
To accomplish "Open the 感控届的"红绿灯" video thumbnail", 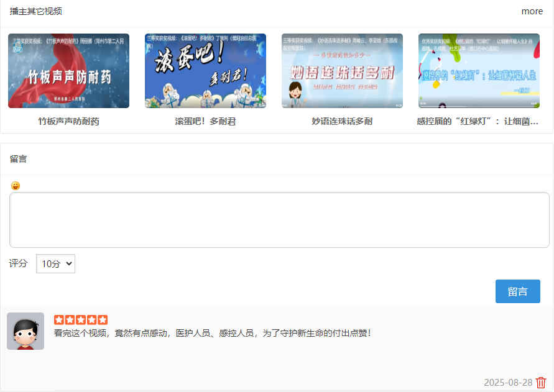I will click(479, 71).
